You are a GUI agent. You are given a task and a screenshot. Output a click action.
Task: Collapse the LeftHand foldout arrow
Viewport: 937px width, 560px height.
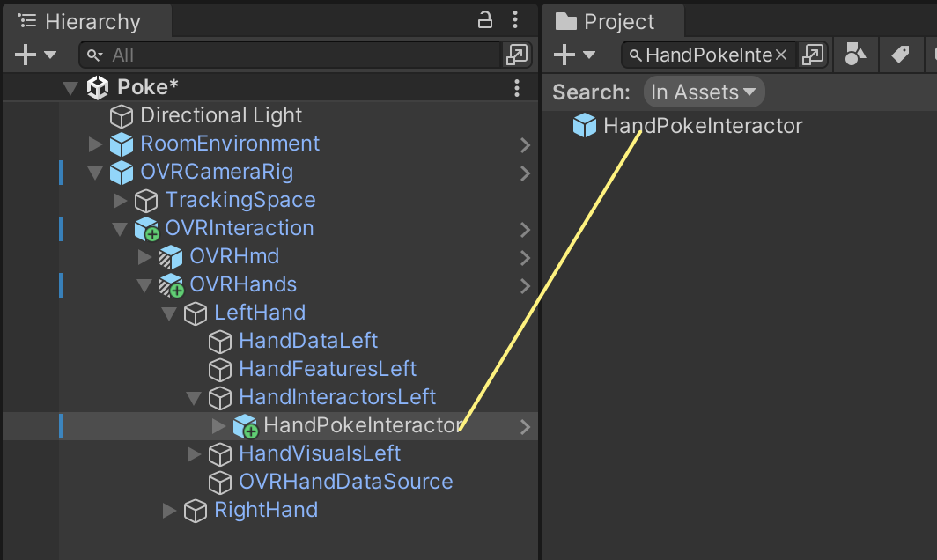(169, 313)
